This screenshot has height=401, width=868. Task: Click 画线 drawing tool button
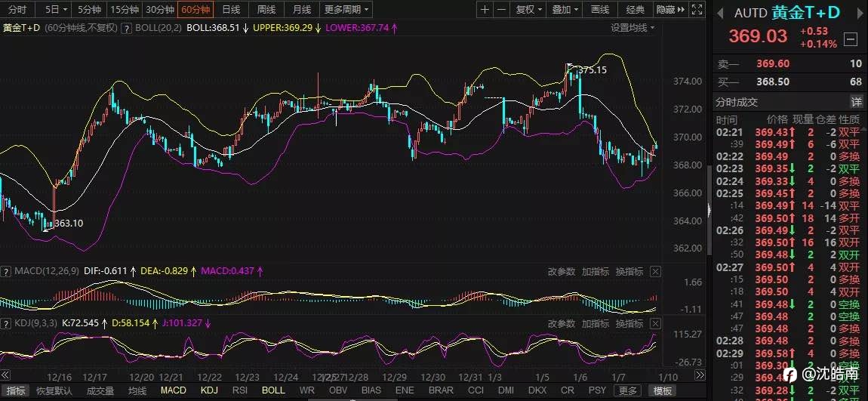point(600,9)
